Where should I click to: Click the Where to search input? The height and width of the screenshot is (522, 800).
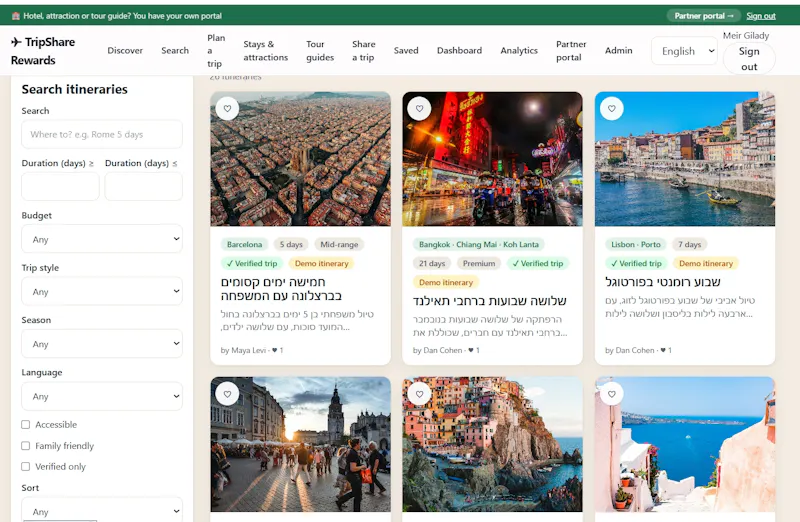click(x=102, y=134)
